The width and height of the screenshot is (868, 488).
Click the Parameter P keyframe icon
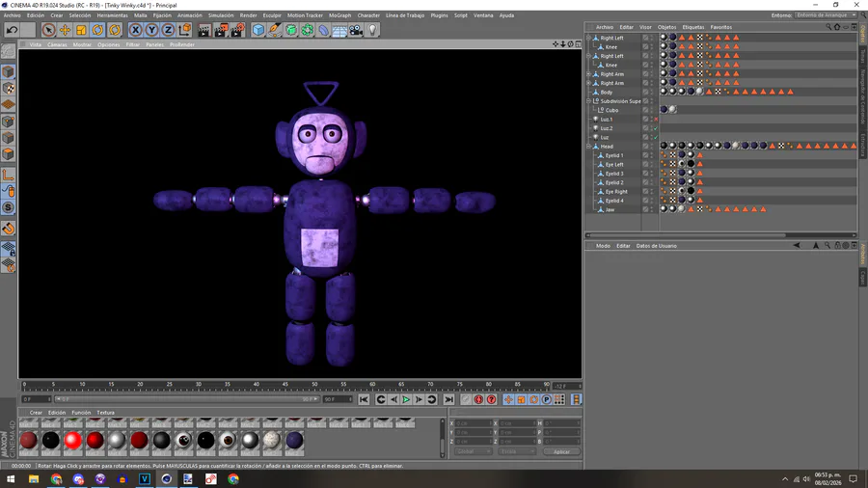tap(547, 399)
